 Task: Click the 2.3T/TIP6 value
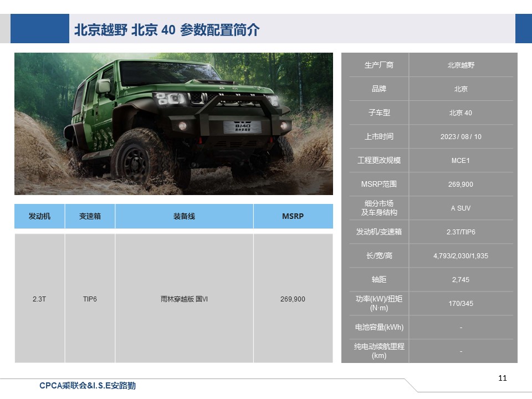click(x=461, y=232)
